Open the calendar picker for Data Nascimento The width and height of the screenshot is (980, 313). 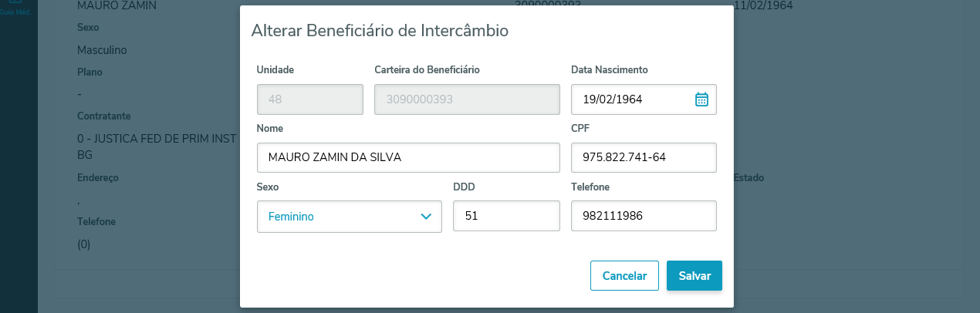click(701, 99)
